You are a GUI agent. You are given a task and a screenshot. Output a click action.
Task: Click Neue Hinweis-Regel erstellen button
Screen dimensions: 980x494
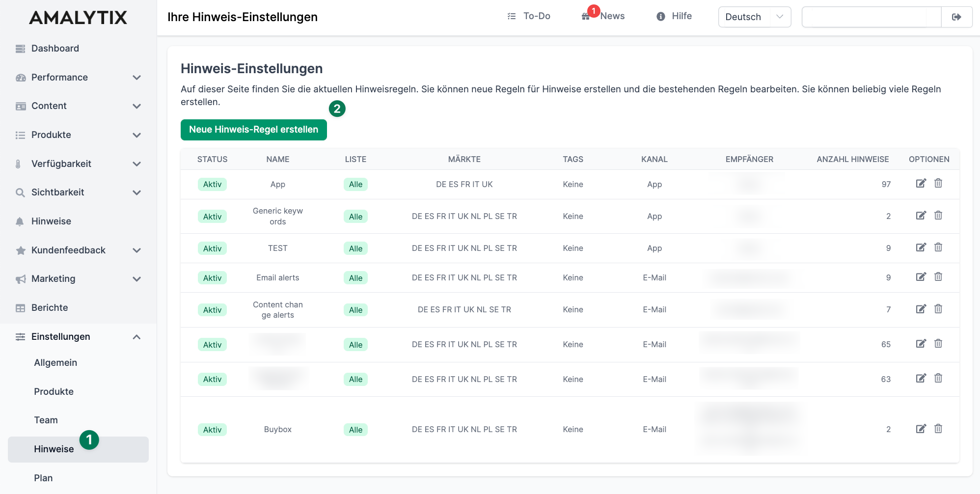(x=253, y=130)
